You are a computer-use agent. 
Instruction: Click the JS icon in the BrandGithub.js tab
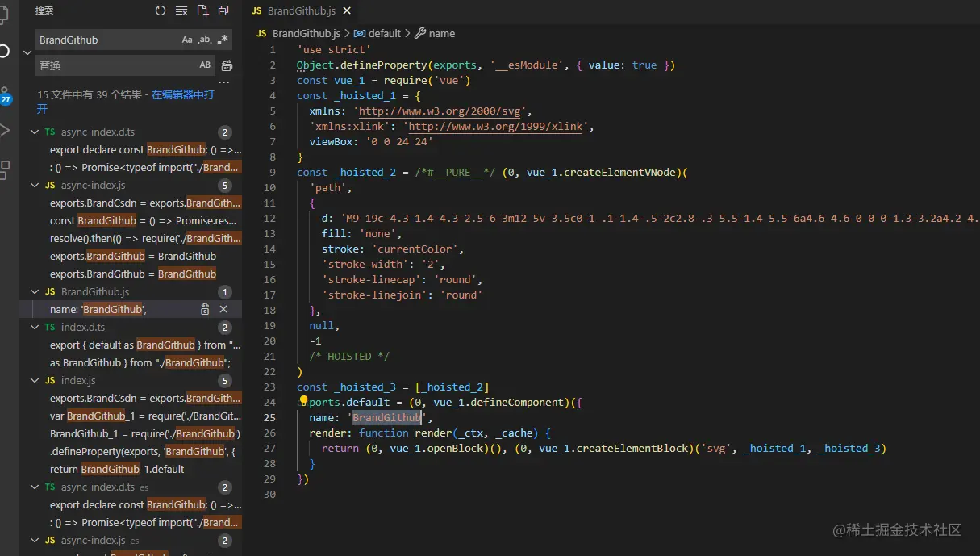coord(257,11)
